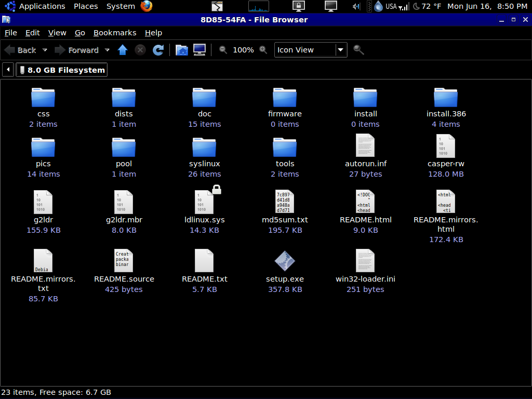Select the README.source file icon
This screenshot has height=399, width=532.
click(x=124, y=261)
